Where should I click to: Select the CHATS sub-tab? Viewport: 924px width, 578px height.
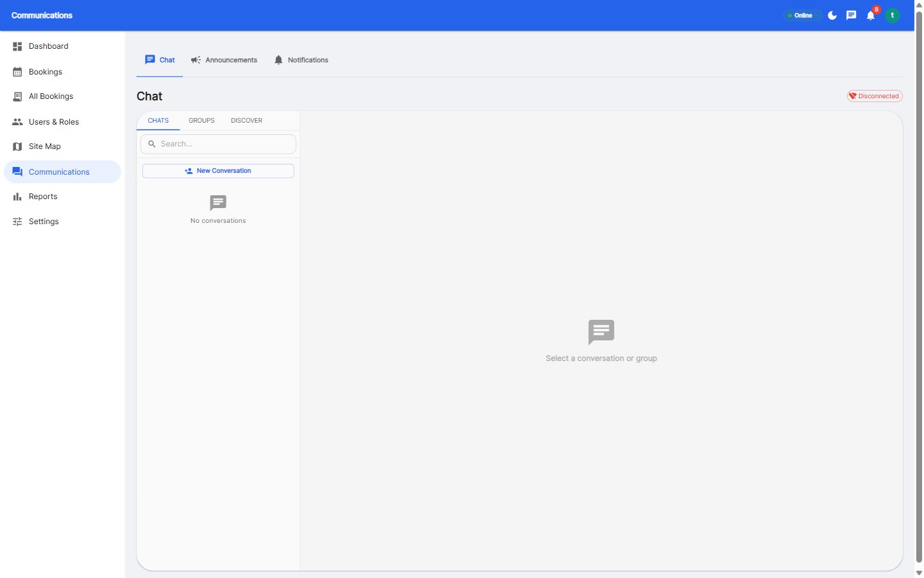tap(158, 121)
